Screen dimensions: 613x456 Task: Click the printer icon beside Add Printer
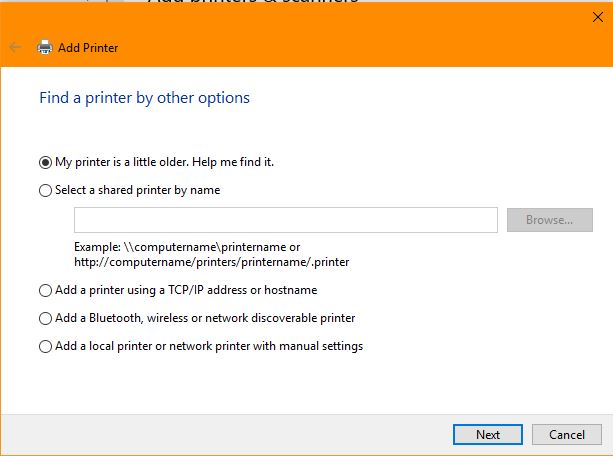(x=44, y=47)
